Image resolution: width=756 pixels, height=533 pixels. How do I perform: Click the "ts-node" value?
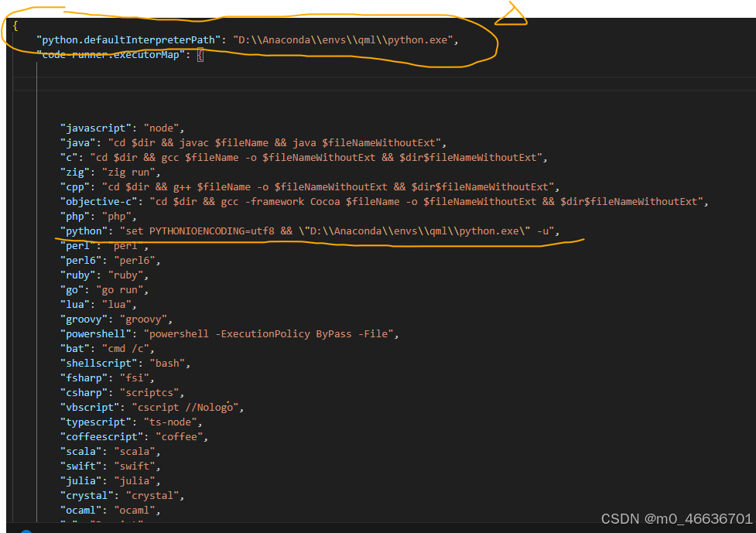pyautogui.click(x=170, y=422)
